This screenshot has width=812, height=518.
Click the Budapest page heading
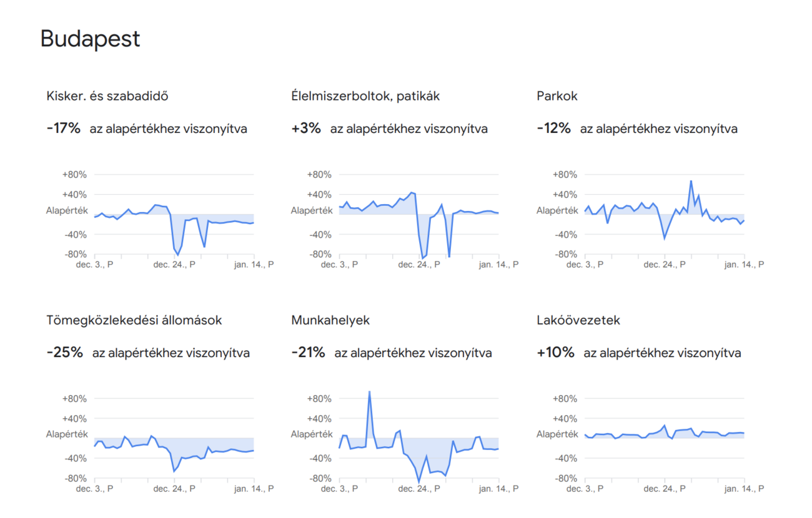90,39
